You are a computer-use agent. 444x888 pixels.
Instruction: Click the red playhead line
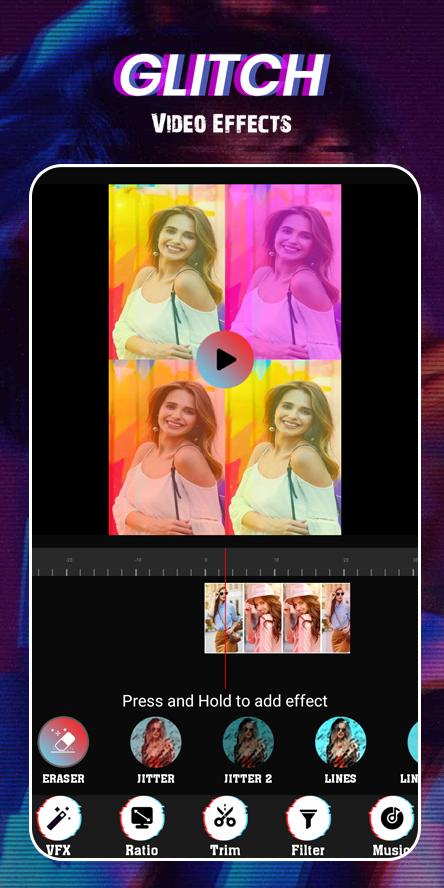tap(225, 617)
